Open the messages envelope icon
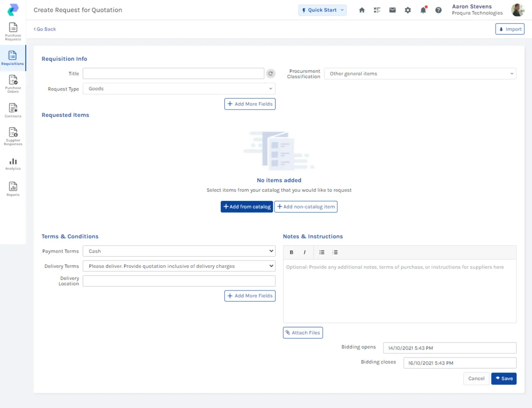The image size is (532, 408). (x=392, y=10)
